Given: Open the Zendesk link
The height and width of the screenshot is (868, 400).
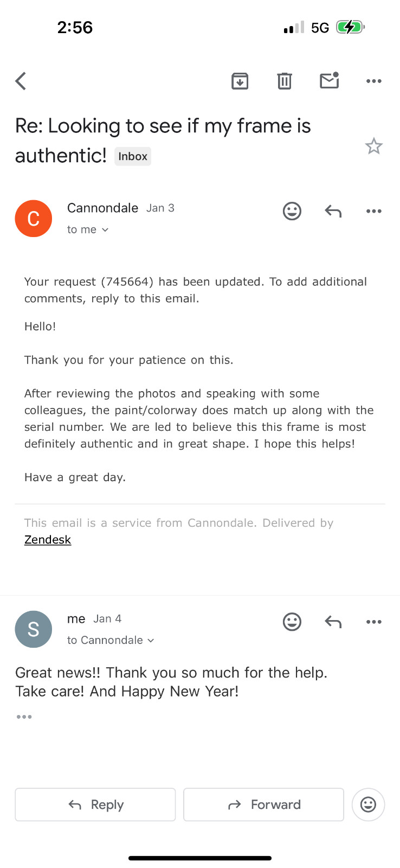Looking at the screenshot, I should (x=48, y=540).
